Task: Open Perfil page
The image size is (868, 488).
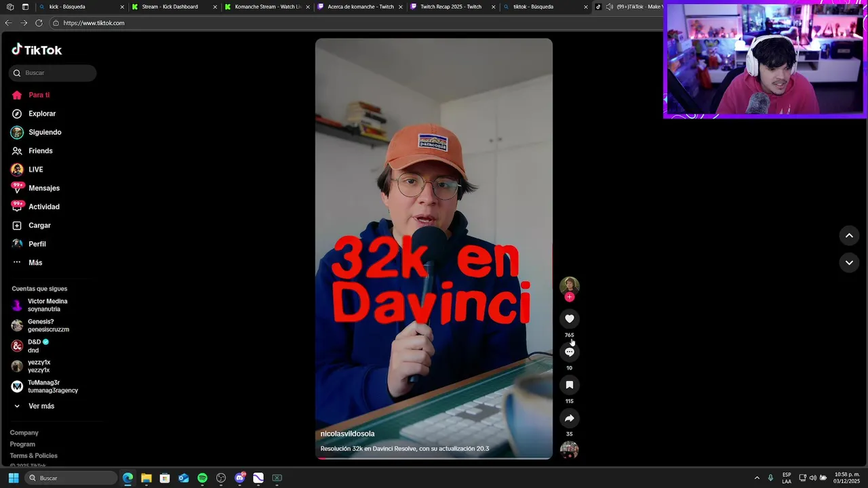Action: coord(28,244)
